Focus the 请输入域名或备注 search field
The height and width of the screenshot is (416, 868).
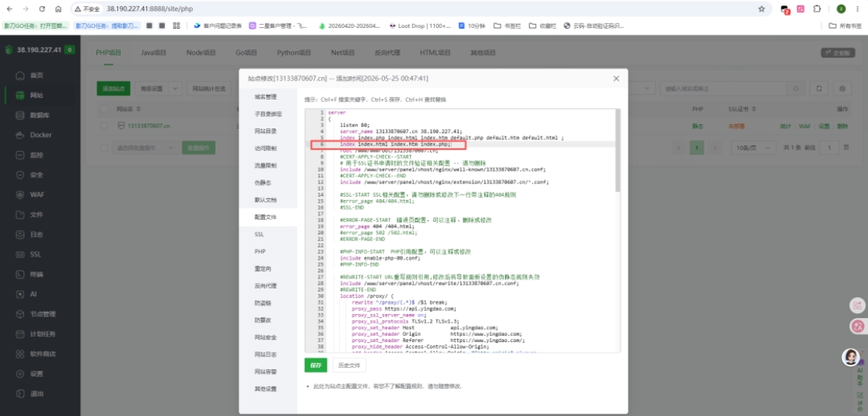click(724, 89)
